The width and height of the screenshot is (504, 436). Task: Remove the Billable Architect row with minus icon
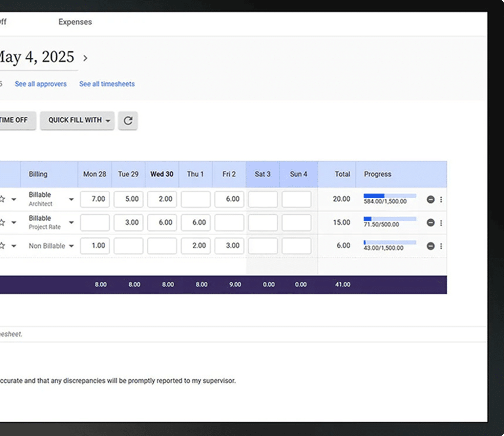(x=430, y=199)
